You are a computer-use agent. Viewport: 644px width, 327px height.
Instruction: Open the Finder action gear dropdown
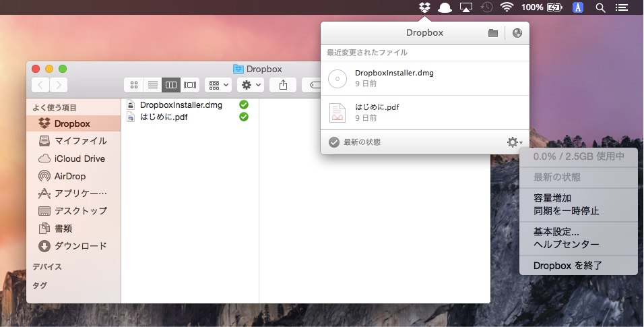pos(251,85)
